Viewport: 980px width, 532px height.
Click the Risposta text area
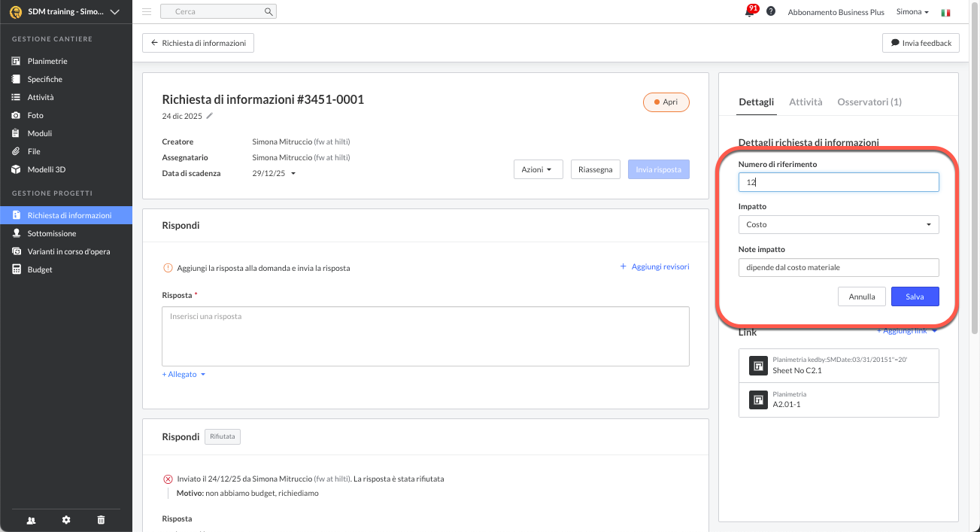426,336
